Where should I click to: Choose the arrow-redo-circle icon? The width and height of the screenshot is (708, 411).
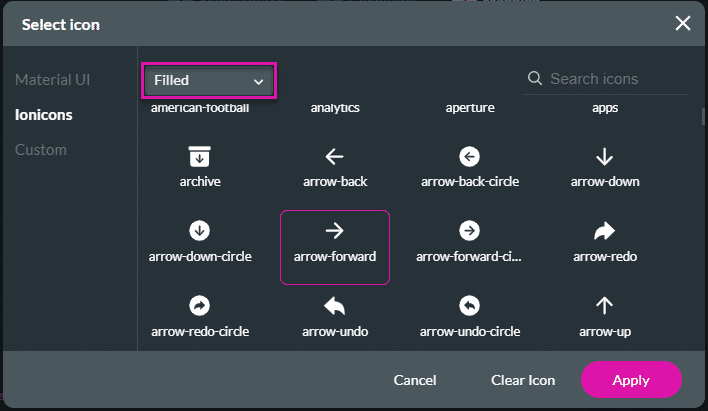200,314
